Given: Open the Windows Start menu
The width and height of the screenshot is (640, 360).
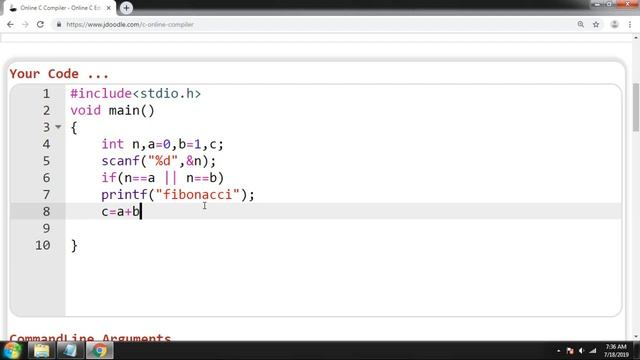Looking at the screenshot, I should 12,351.
